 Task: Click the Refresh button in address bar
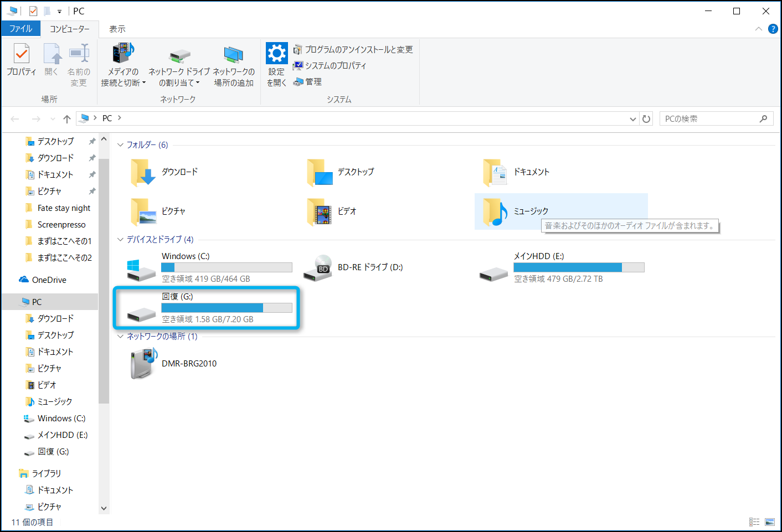coord(646,119)
